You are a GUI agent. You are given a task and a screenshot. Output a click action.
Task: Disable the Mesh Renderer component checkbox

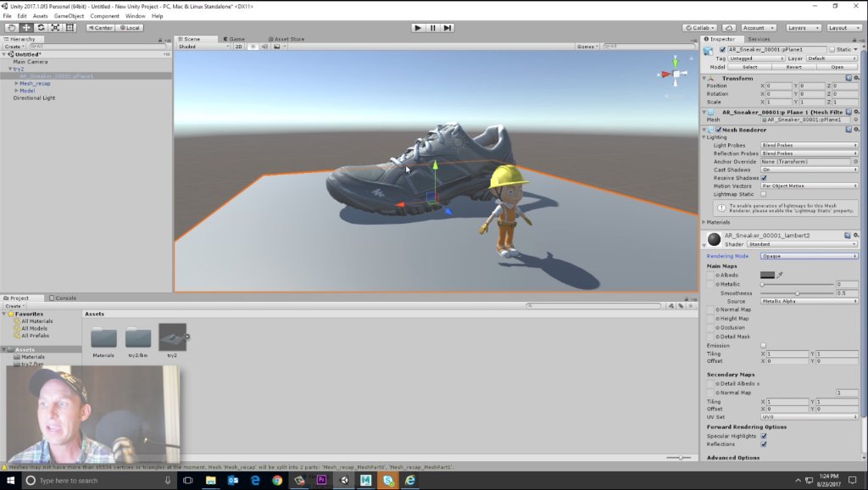tap(718, 130)
